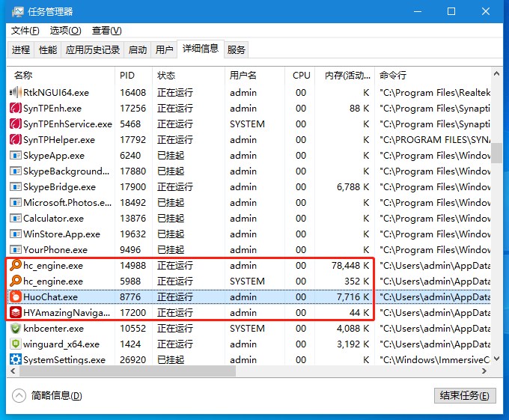509x420 pixels.
Task: Click the vertical scrollbar thumb
Action: click(x=496, y=152)
